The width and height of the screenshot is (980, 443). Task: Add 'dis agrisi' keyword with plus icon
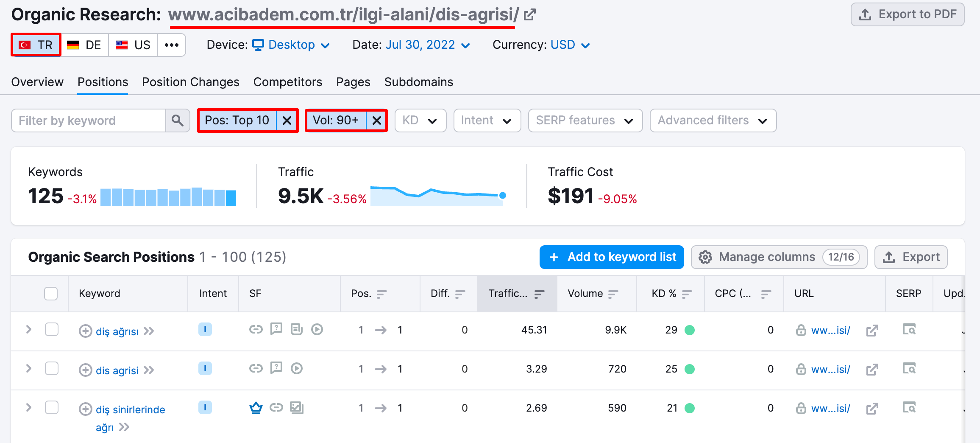pos(85,370)
